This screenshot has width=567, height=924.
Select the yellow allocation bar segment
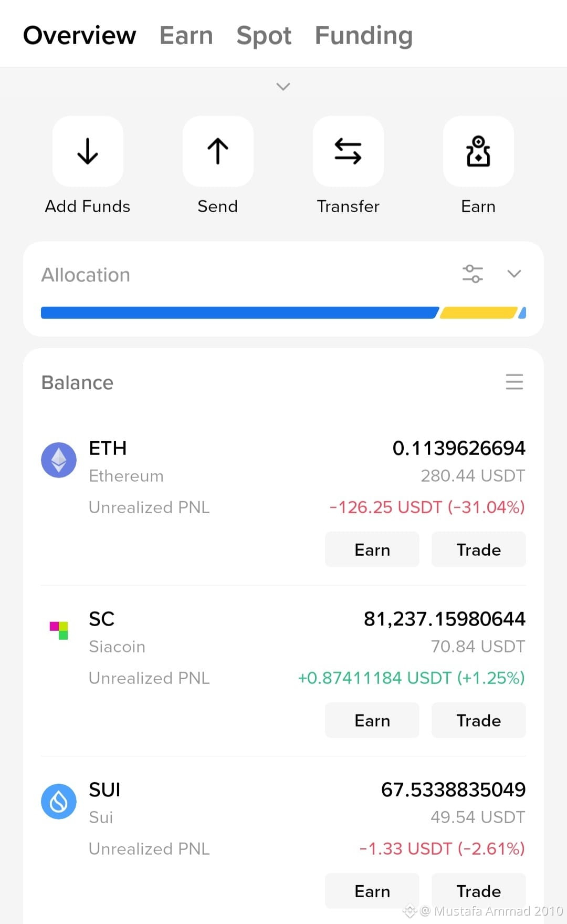tap(479, 313)
